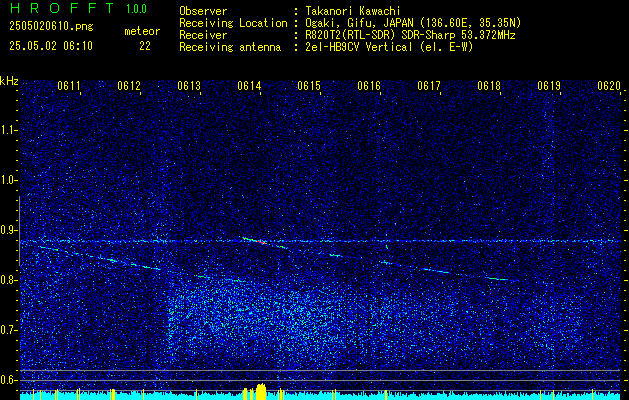This screenshot has width=629, height=400.
Task: Click the 0616 time marker
Action: (x=369, y=85)
